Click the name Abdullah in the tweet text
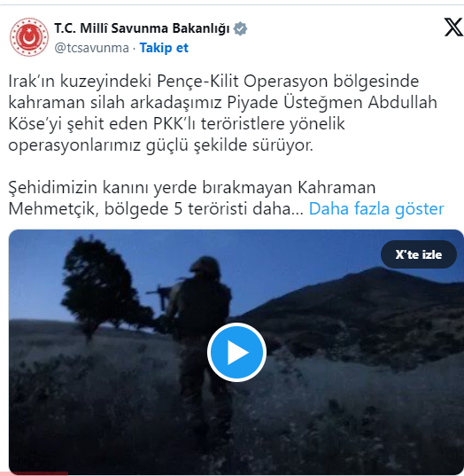This screenshot has height=476, width=464. (x=402, y=102)
